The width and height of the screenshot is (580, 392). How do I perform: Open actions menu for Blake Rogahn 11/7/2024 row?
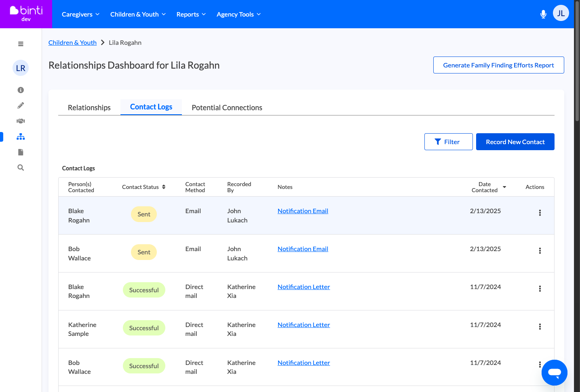pyautogui.click(x=540, y=289)
